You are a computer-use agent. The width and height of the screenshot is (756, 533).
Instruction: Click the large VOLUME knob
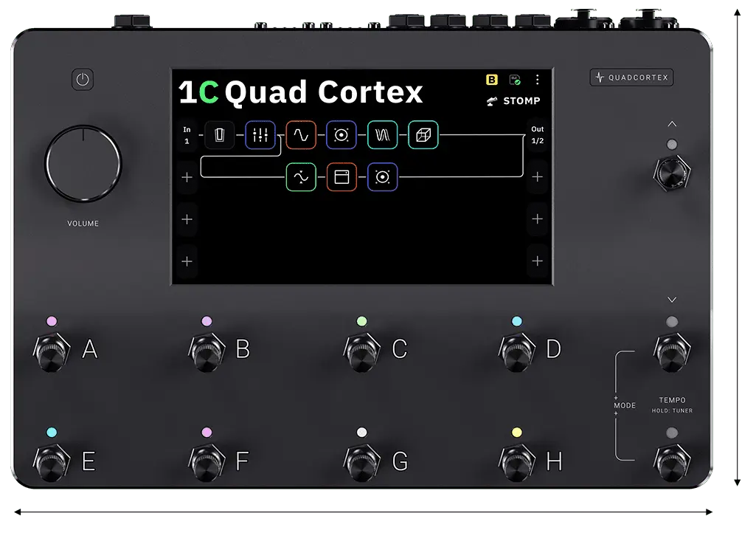(x=83, y=164)
